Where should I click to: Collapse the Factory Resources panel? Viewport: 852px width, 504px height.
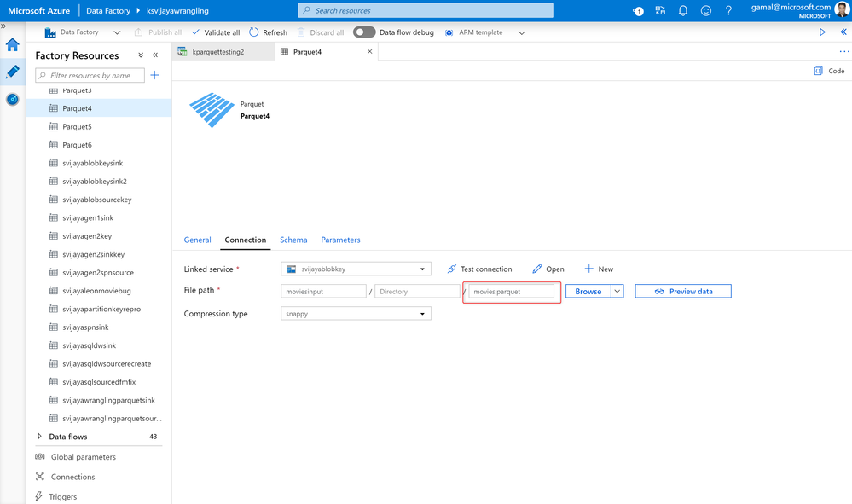(x=155, y=55)
